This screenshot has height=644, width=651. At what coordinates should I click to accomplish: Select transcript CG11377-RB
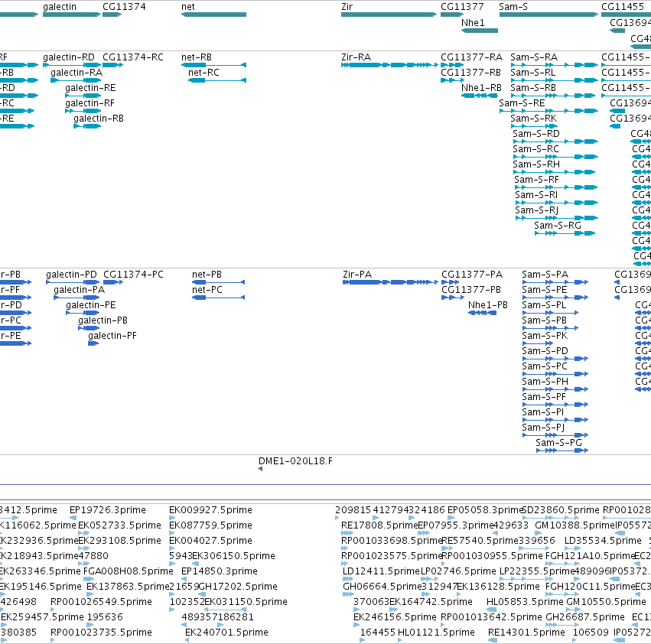[x=452, y=80]
